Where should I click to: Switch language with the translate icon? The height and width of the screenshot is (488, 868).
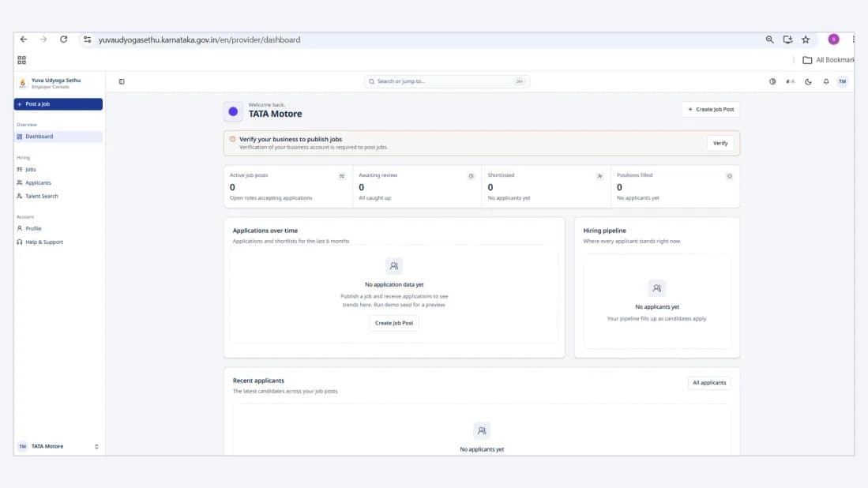[x=790, y=81]
